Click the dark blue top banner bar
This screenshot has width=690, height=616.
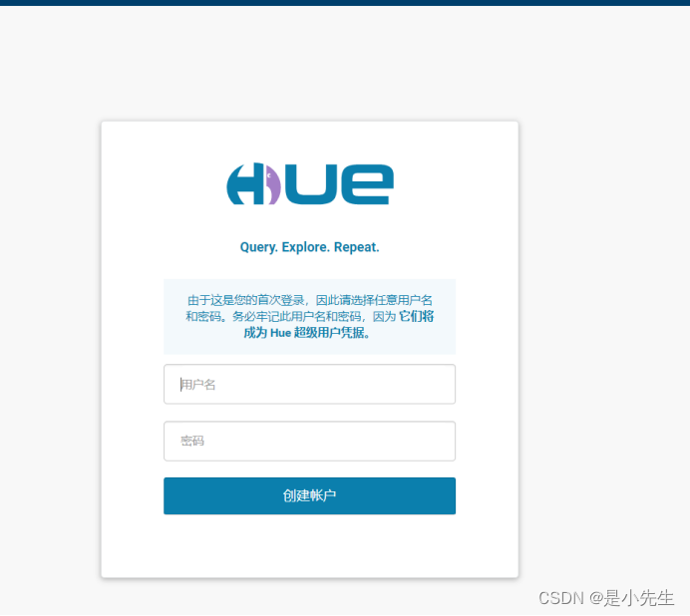[345, 3]
